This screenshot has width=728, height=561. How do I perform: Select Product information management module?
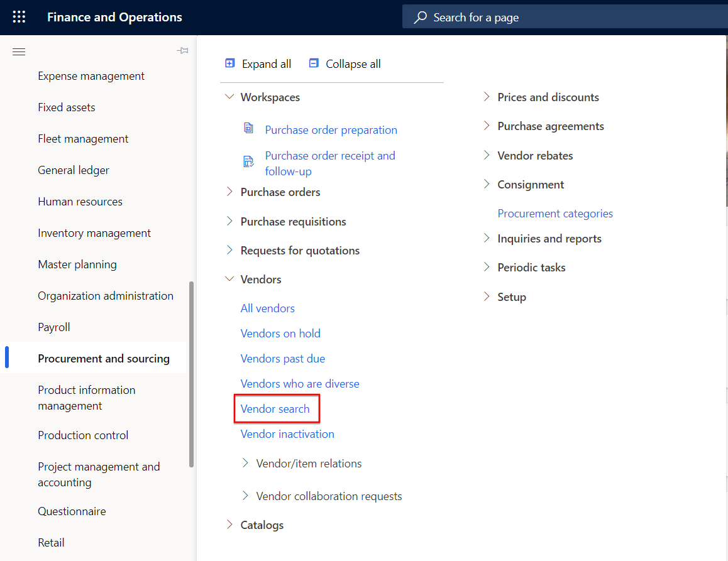click(x=86, y=398)
